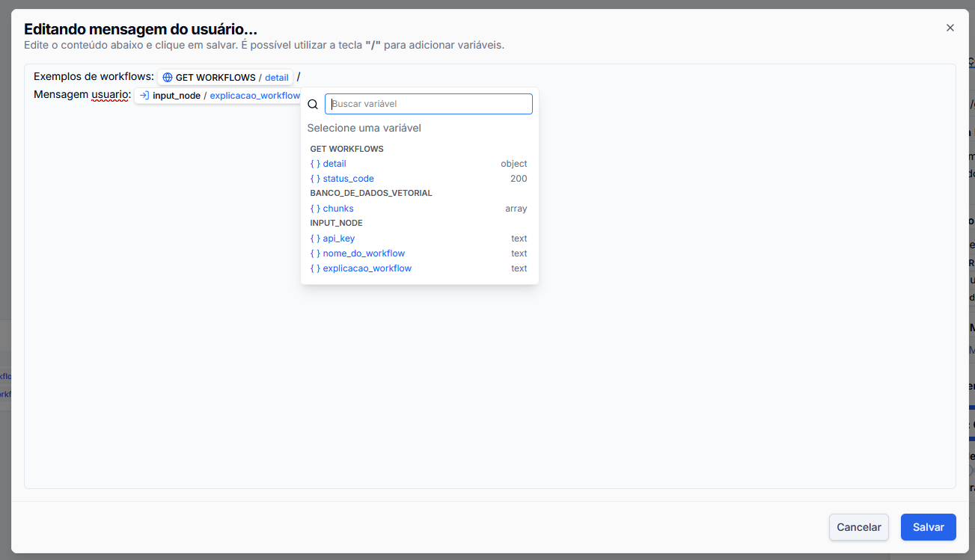Image resolution: width=975 pixels, height=560 pixels.
Task: Close the message editing dialog
Action: pos(950,27)
